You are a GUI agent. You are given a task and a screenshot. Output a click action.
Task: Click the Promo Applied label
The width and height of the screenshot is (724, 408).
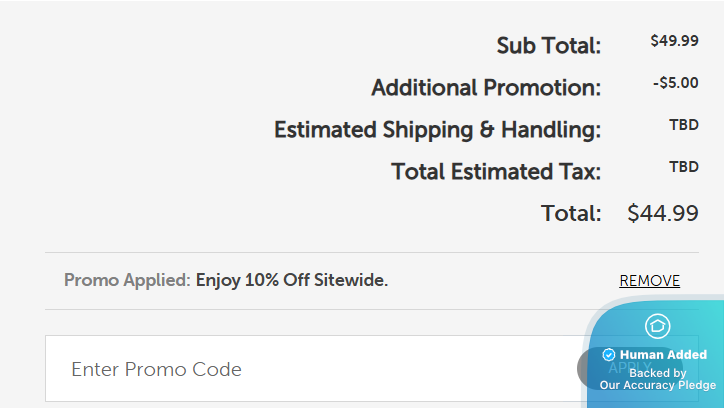click(x=127, y=281)
